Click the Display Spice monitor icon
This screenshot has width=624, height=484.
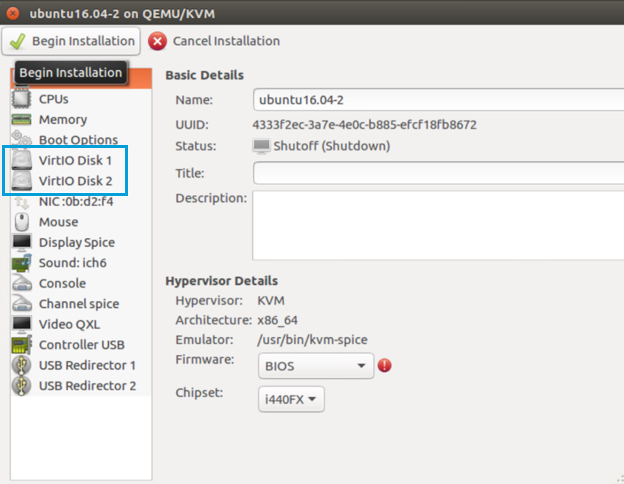tap(21, 242)
